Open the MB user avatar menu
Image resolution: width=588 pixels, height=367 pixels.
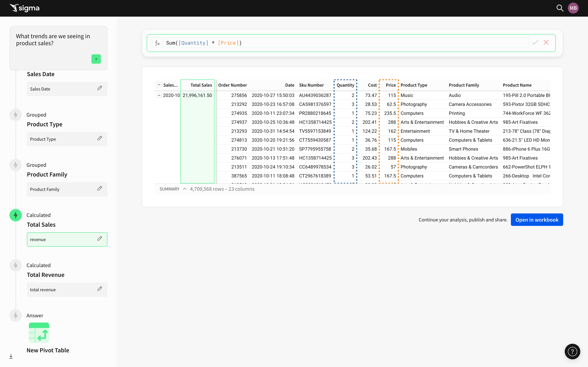pyautogui.click(x=573, y=8)
